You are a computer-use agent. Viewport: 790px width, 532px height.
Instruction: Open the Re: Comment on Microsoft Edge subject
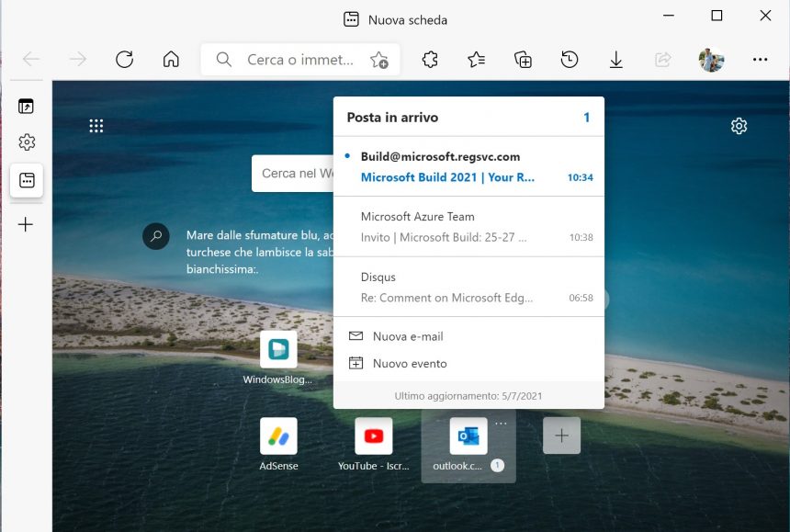[446, 298]
